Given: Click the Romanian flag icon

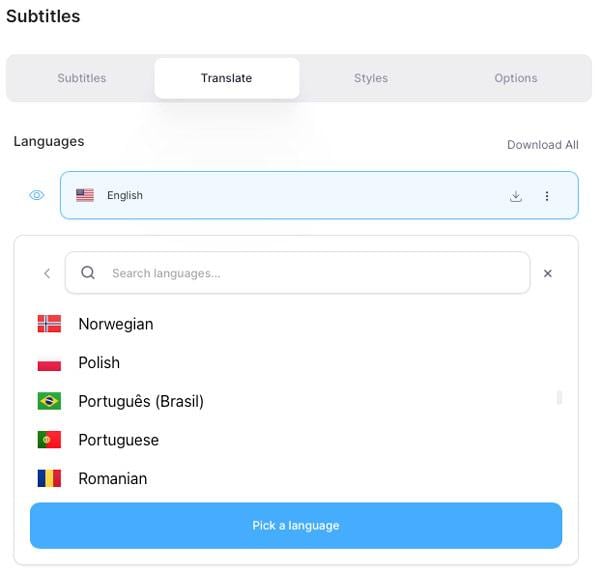Looking at the screenshot, I should 49,478.
